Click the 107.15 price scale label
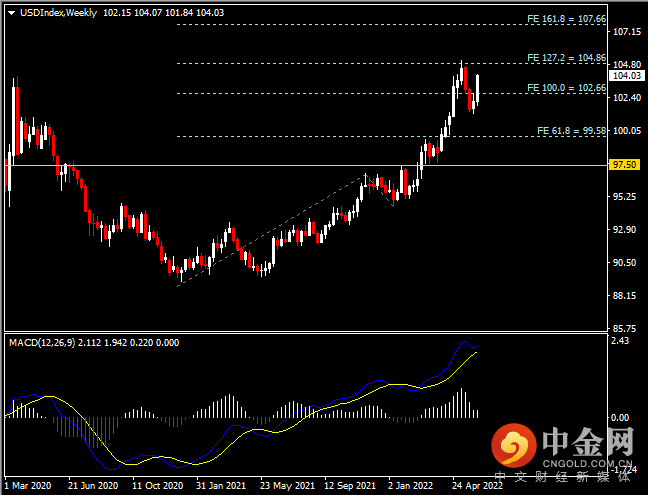The image size is (648, 495). [x=627, y=32]
